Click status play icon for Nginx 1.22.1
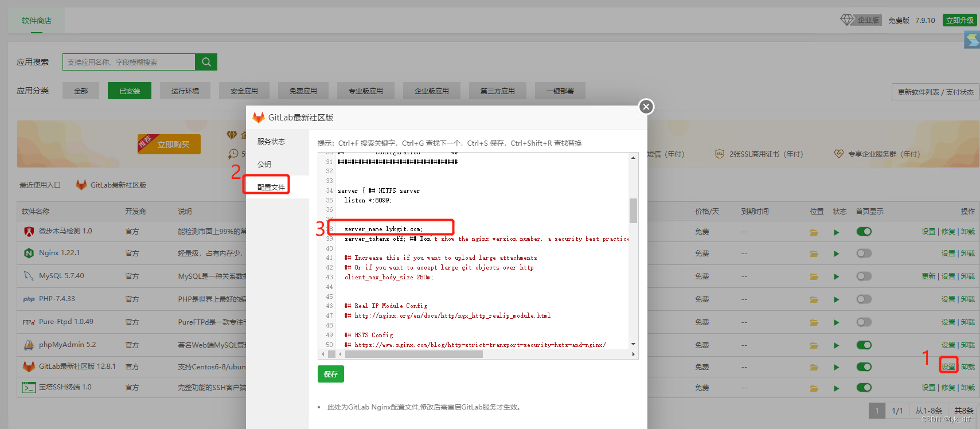 click(837, 254)
